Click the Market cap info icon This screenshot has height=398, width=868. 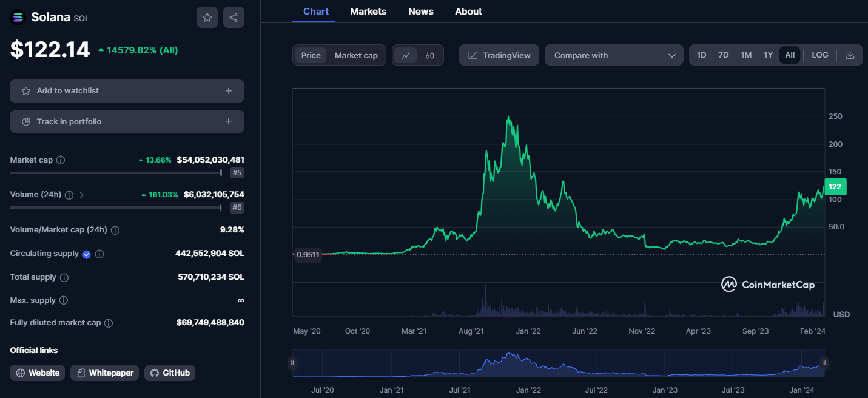pyautogui.click(x=61, y=160)
